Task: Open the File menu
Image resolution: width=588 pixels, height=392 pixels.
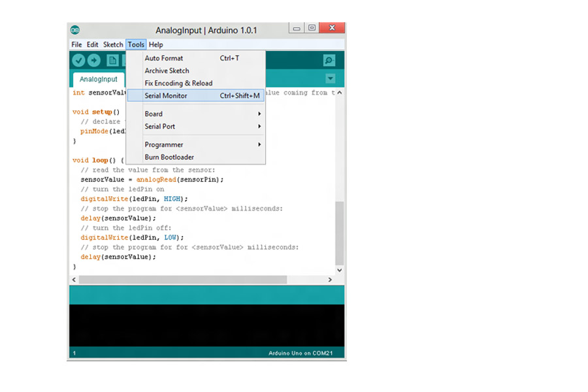Action: pos(76,45)
